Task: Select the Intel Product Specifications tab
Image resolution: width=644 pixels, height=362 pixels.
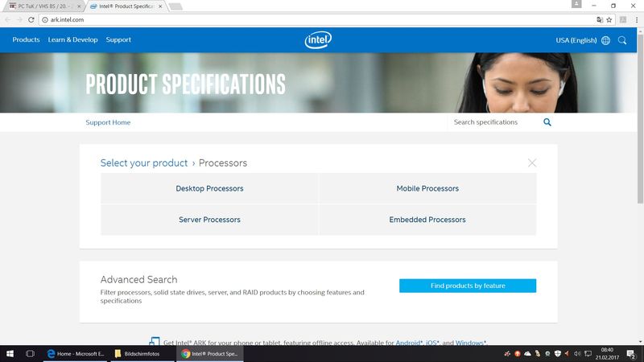Action: [126, 6]
